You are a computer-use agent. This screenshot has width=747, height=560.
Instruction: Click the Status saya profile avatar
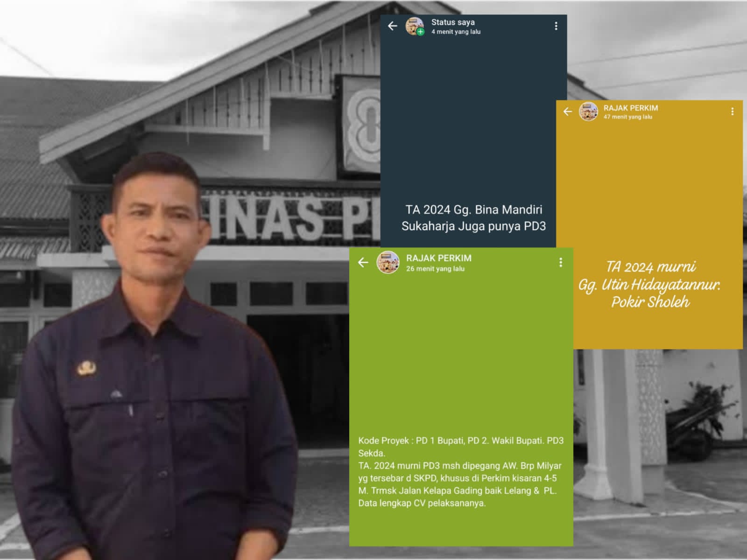pyautogui.click(x=414, y=26)
